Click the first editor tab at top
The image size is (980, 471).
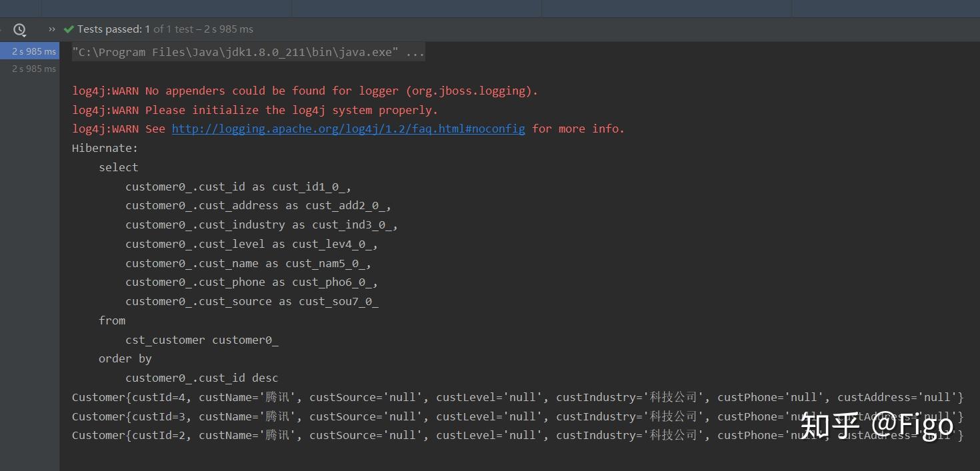tap(167, 8)
